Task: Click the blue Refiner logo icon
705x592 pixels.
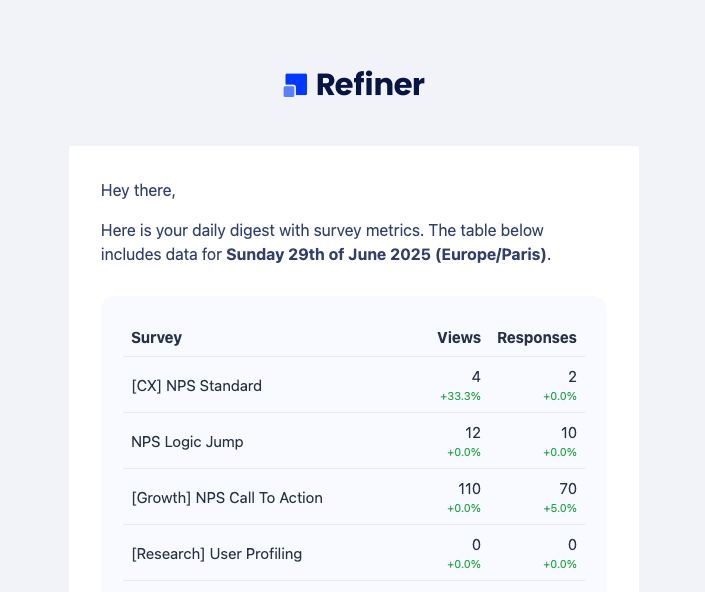Action: (x=295, y=85)
